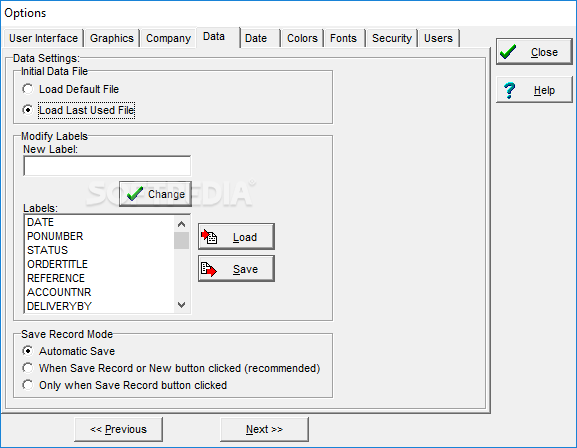Screen dimensions: 577x448
Task: Click the << Previous button
Action: tap(118, 429)
